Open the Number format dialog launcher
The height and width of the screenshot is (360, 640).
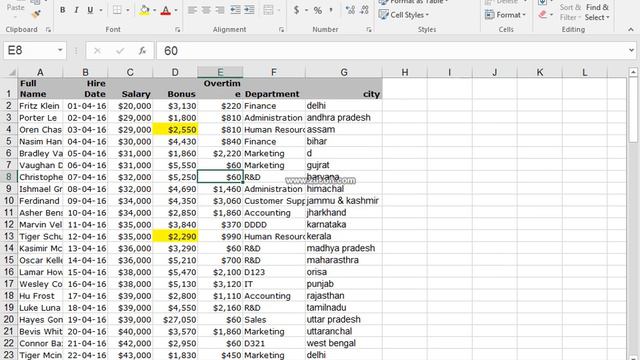click(x=369, y=29)
